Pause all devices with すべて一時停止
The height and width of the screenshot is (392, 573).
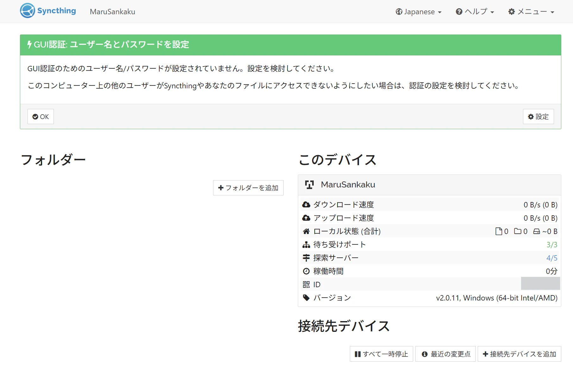click(381, 354)
